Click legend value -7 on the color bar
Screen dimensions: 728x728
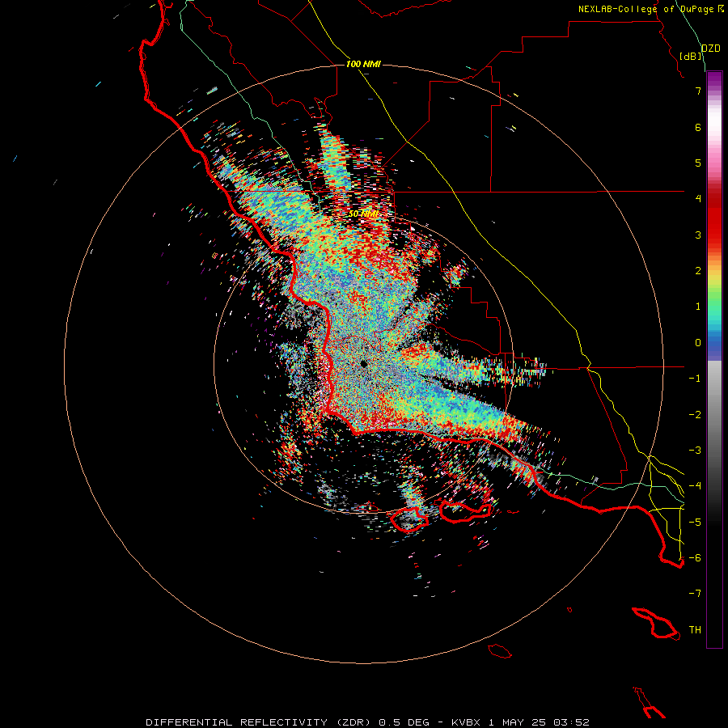(x=695, y=594)
